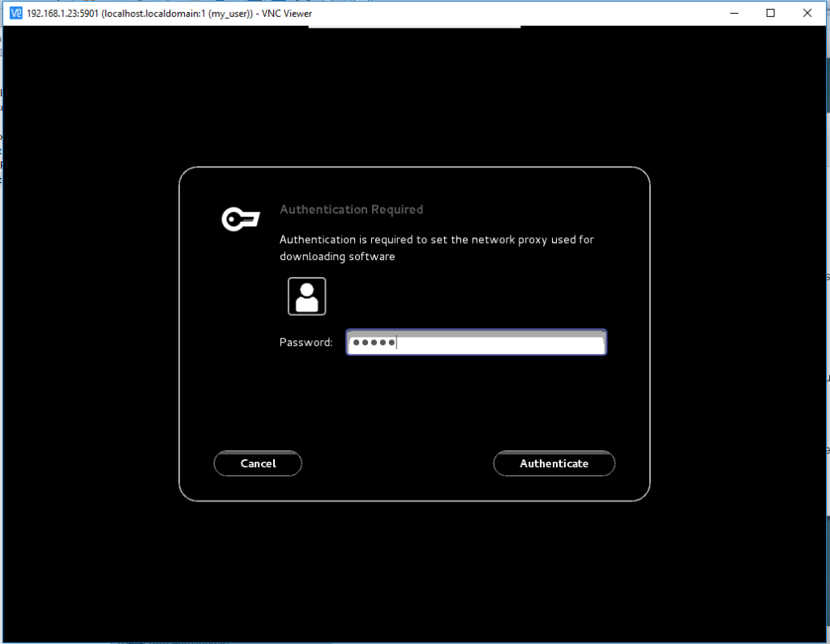
Task: Select the user avatar icon
Action: [x=307, y=296]
